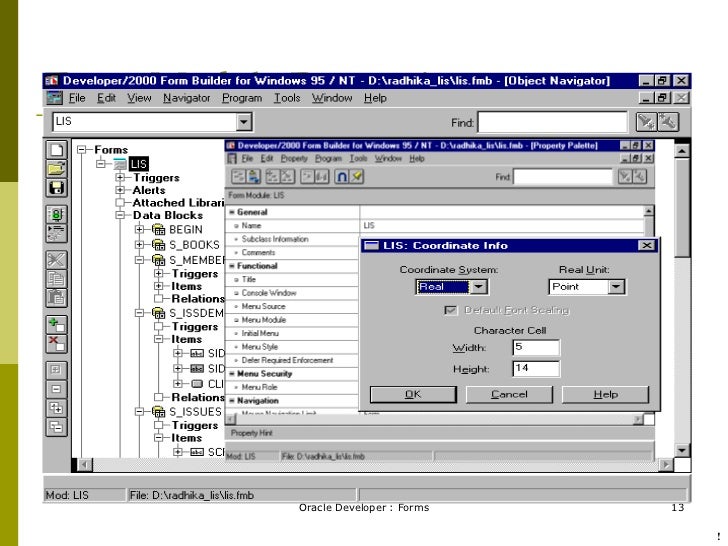Viewport: 728px width, 546px height.
Task: Click the Delete red X icon
Action: (x=56, y=343)
